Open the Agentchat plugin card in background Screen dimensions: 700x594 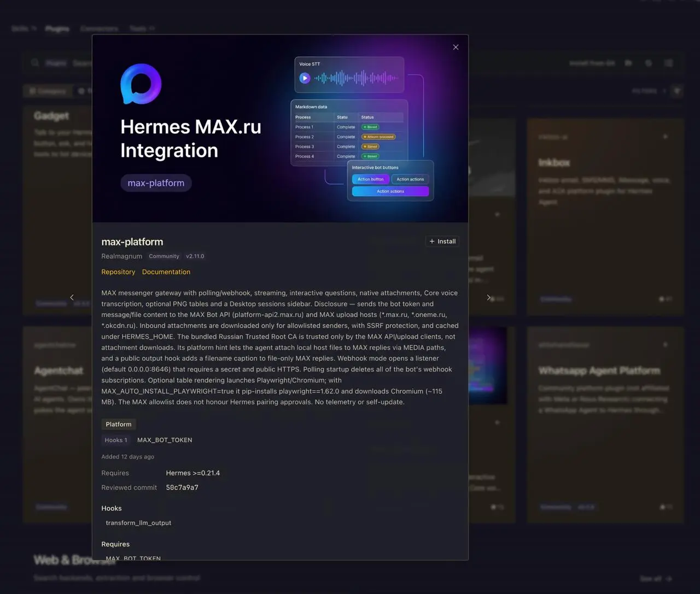[57, 425]
